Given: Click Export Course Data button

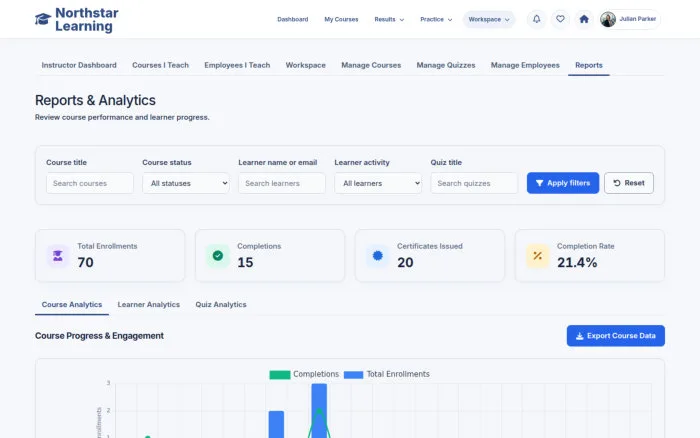Looking at the screenshot, I should [615, 336].
